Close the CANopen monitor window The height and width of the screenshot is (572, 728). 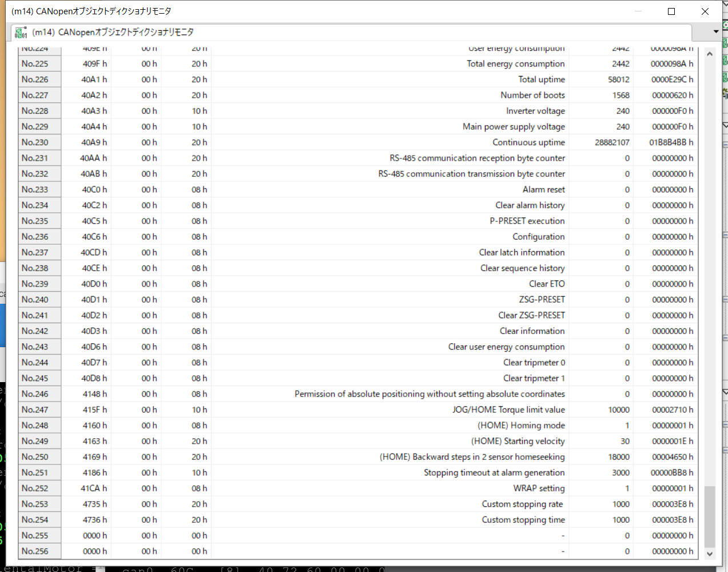[705, 11]
